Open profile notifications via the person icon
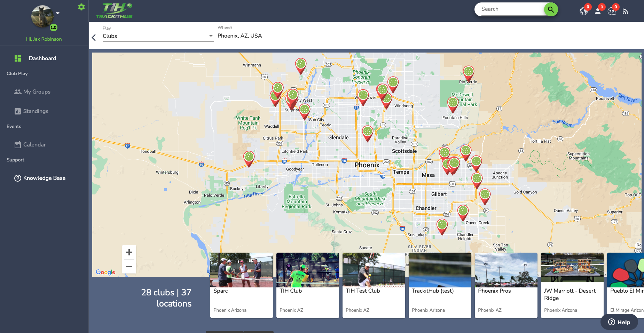This screenshot has height=333, width=644. coord(598,11)
